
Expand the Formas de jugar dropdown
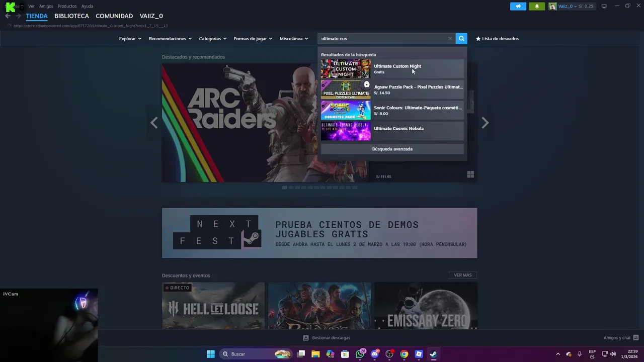pyautogui.click(x=253, y=39)
